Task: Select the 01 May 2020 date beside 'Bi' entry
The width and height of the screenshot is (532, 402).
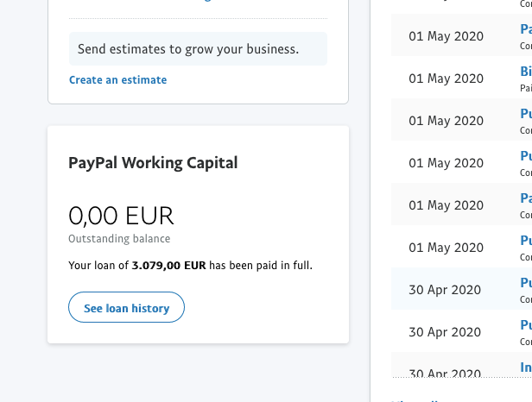Action: [446, 79]
